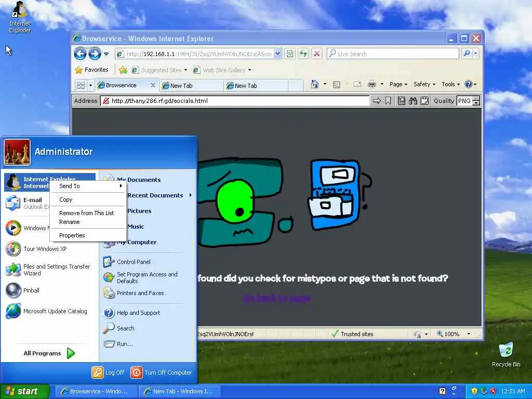Open Set Program Access and Defaults
This screenshot has width=532, height=399.
pyautogui.click(x=148, y=277)
